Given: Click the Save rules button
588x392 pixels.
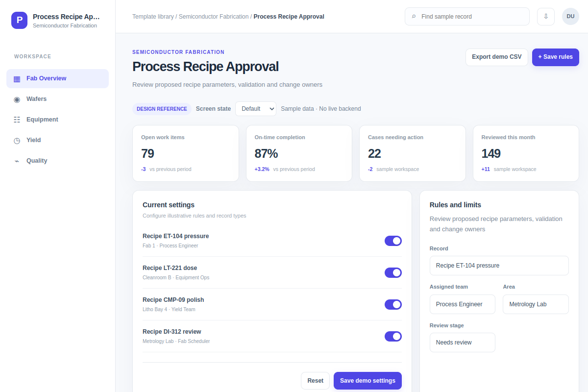Looking at the screenshot, I should coord(556,57).
